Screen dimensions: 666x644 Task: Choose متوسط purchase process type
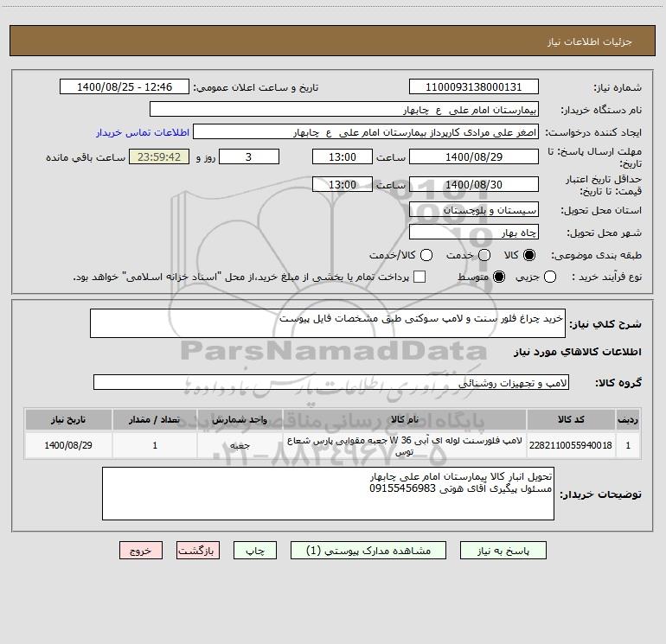(x=499, y=277)
